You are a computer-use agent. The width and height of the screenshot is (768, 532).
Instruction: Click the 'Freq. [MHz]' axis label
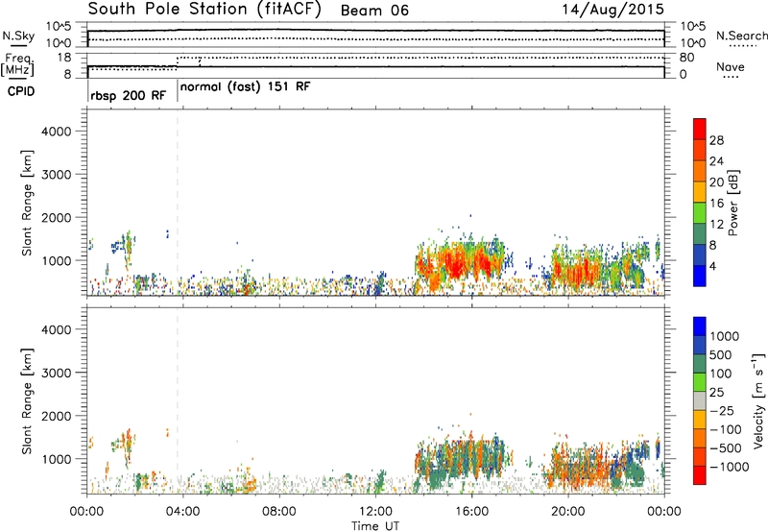[x=17, y=64]
